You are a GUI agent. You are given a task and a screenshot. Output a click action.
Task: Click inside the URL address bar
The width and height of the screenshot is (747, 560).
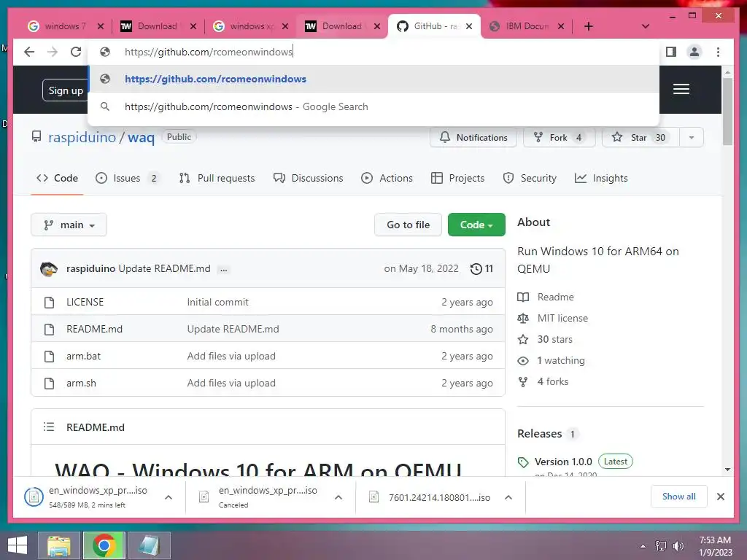[374, 52]
